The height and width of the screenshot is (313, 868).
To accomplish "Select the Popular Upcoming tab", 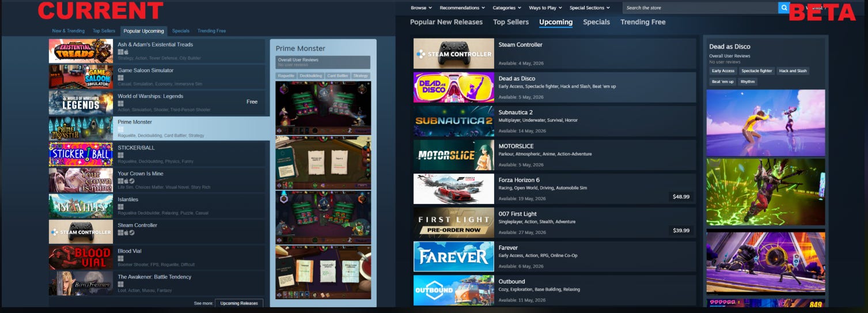I will tap(144, 31).
